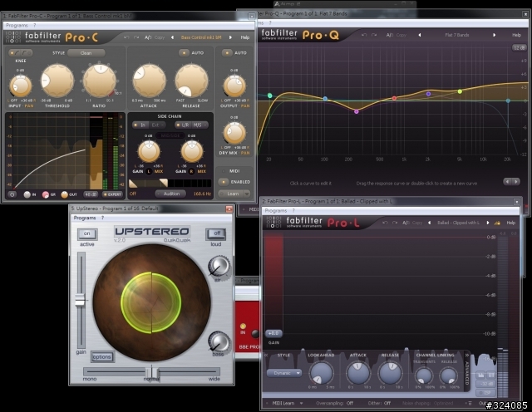Click the Pro-C Threshold knob
The image size is (532, 412).
[x=57, y=81]
